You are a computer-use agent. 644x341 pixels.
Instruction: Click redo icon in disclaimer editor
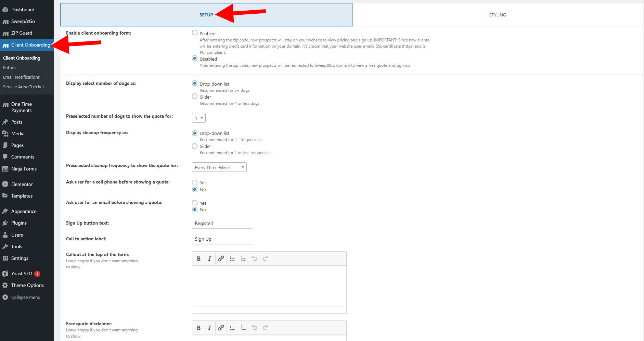(x=265, y=328)
